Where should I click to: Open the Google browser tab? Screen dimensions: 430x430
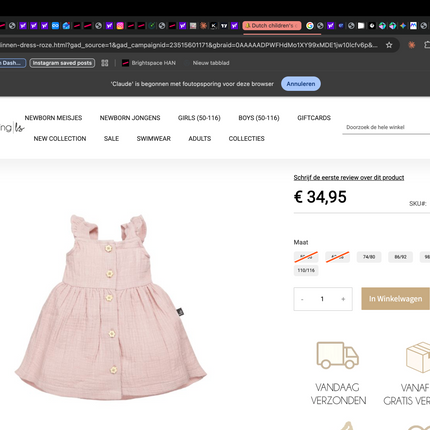click(x=310, y=26)
